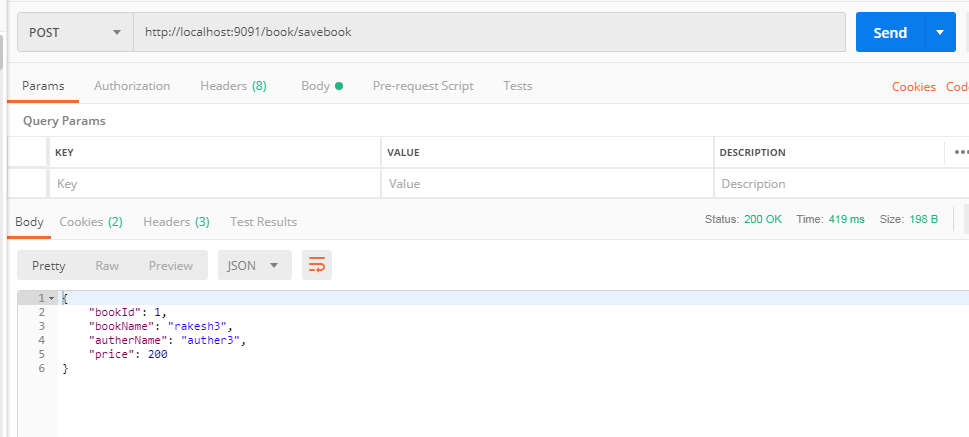Switch response view to Preview
Image resolution: width=969 pixels, height=437 pixels.
(x=171, y=265)
